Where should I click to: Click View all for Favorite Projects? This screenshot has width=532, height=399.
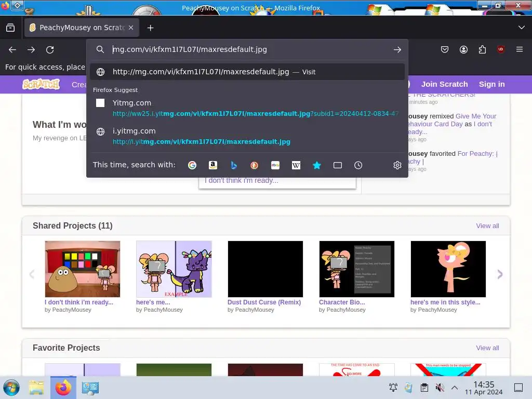coord(487,348)
